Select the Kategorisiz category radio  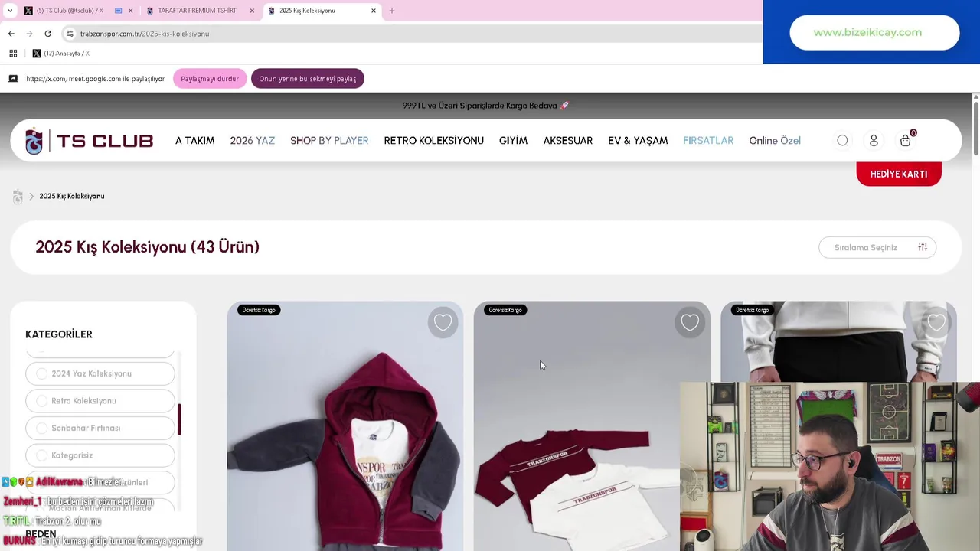click(41, 455)
